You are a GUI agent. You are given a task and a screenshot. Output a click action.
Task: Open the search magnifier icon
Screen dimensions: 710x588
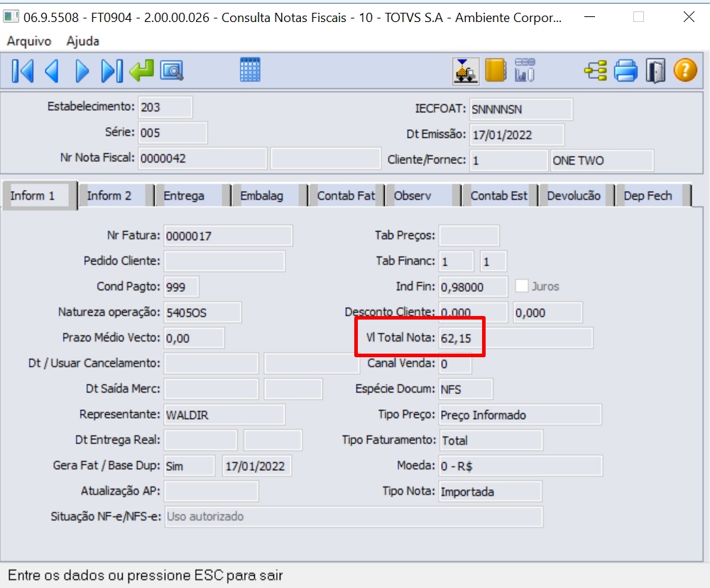pos(172,71)
